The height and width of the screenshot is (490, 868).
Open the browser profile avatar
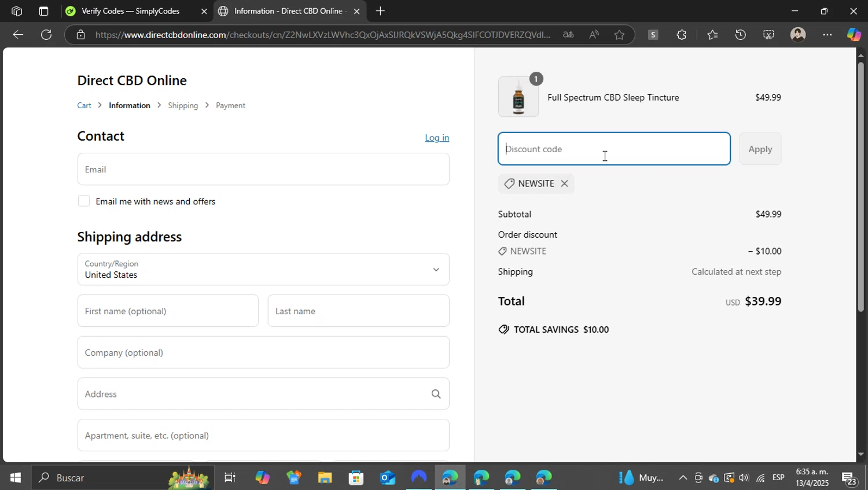[798, 35]
